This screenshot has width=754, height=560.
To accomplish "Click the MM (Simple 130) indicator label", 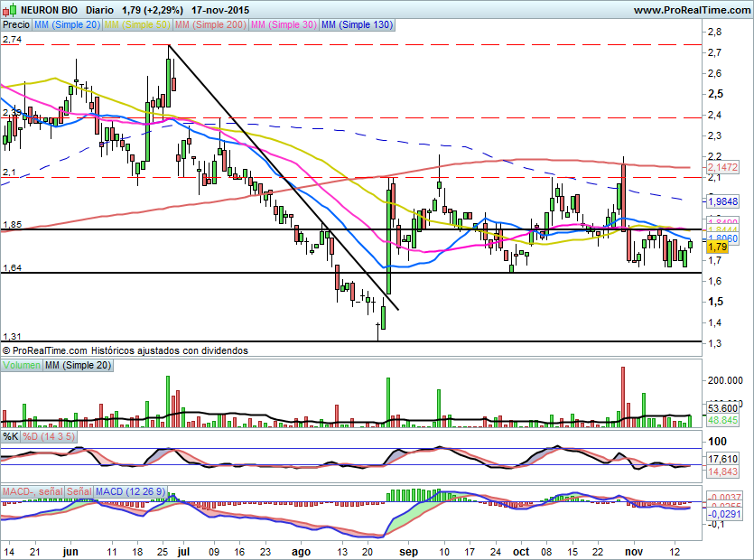I will click(357, 25).
